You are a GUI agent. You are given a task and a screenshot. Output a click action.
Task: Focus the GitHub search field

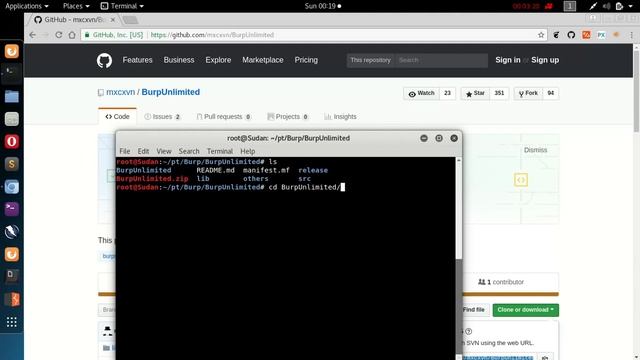442,60
